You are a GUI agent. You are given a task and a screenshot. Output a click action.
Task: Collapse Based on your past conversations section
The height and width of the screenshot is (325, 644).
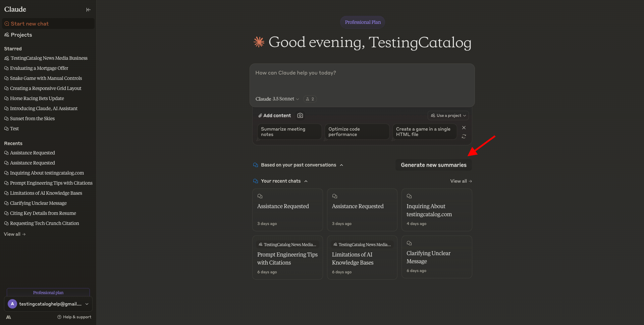coord(298,165)
